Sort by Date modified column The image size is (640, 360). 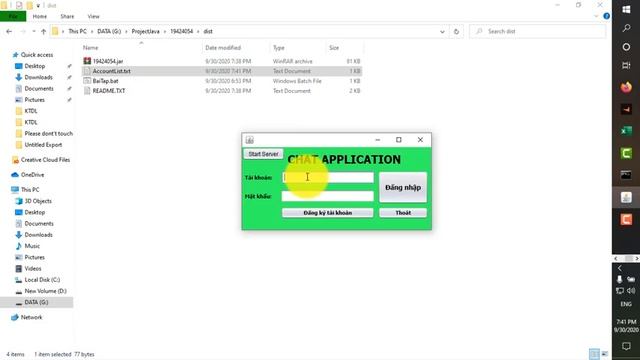[223, 48]
